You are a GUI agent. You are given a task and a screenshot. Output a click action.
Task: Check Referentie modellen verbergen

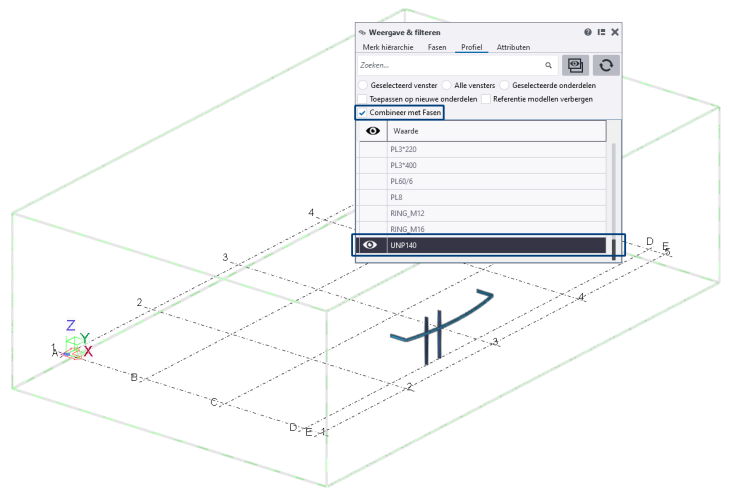485,99
